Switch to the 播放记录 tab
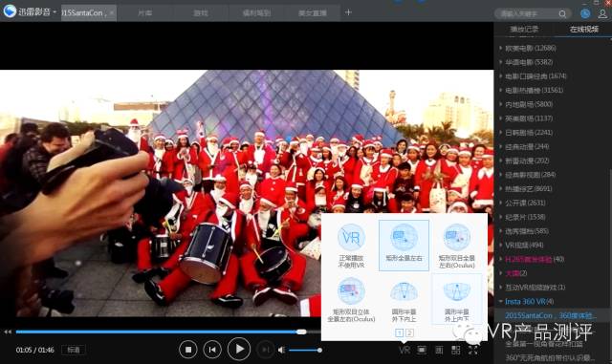This screenshot has width=612, height=364. pyautogui.click(x=524, y=30)
